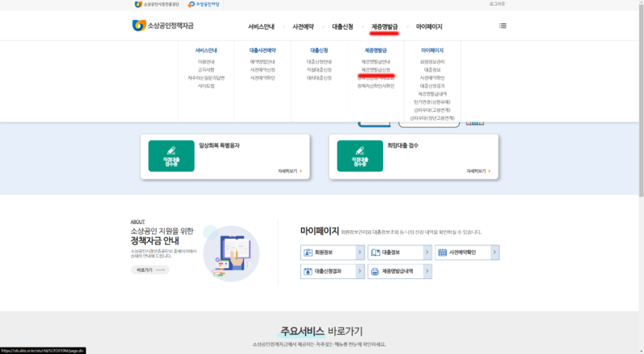Click the 로그아웃 link
Screen dimensions: 644x354
(497, 4)
